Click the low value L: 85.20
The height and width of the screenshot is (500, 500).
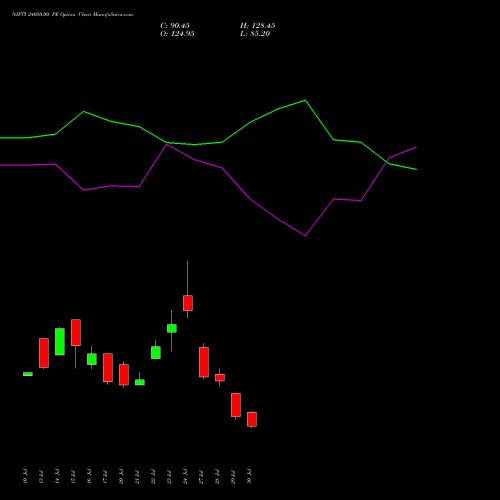(255, 34)
